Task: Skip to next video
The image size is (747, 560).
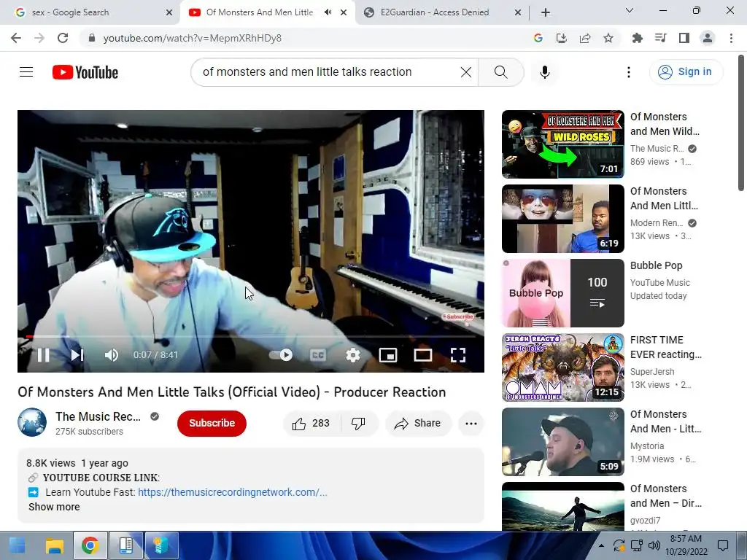Action: 77,355
